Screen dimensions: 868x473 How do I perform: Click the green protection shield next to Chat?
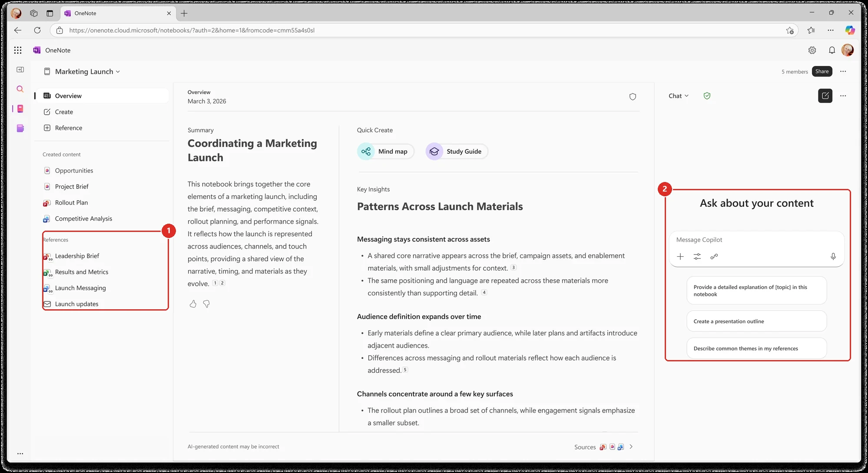click(x=707, y=96)
